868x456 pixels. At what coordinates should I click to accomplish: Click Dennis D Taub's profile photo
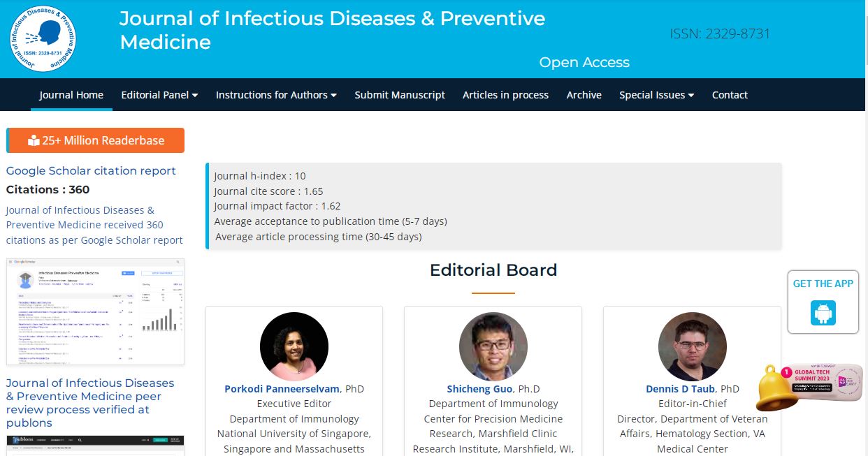pyautogui.click(x=693, y=346)
